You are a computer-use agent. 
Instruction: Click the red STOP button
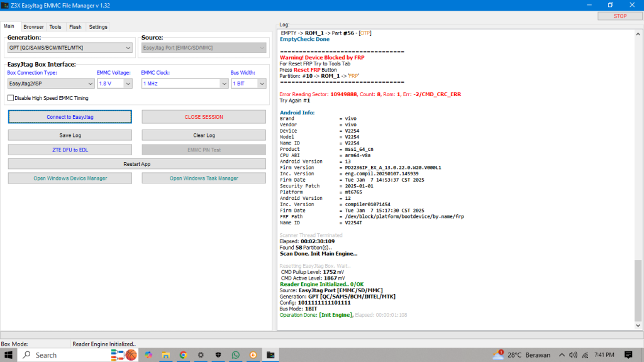(x=619, y=16)
